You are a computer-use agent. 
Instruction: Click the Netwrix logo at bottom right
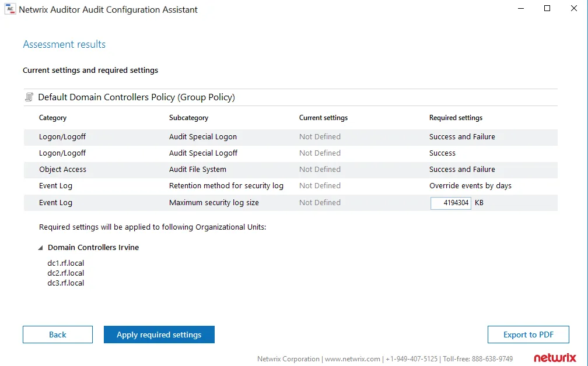pyautogui.click(x=555, y=358)
